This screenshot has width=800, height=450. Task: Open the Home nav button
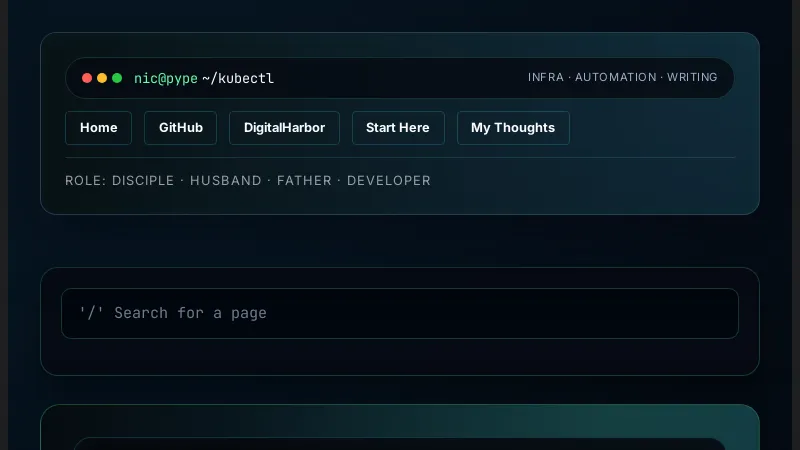pos(98,128)
